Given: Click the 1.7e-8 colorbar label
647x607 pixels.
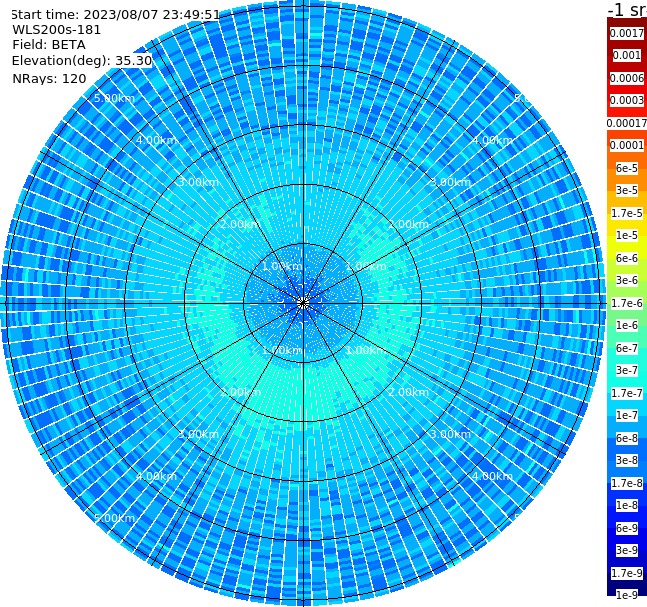Looking at the screenshot, I should (x=627, y=483).
